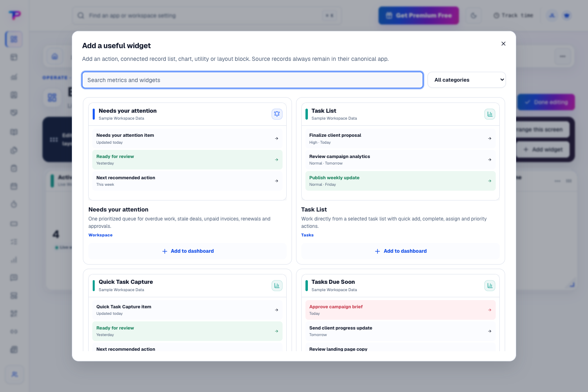Open the dashboard icon in left sidebar
The width and height of the screenshot is (588, 392).
click(14, 39)
